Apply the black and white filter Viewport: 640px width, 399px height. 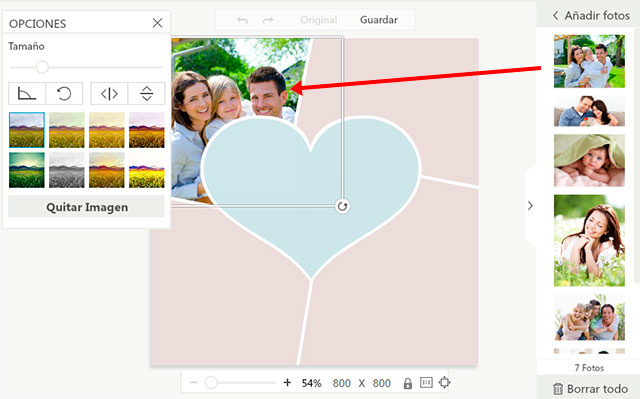click(67, 170)
